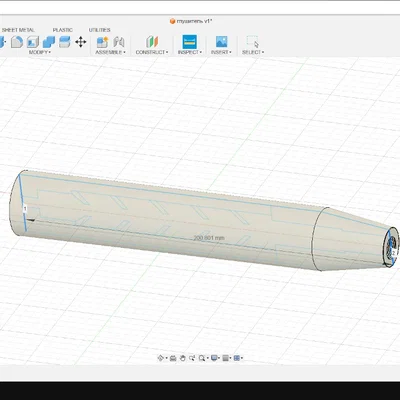
Task: Switch to the PLASTIC tab
Action: click(x=63, y=30)
